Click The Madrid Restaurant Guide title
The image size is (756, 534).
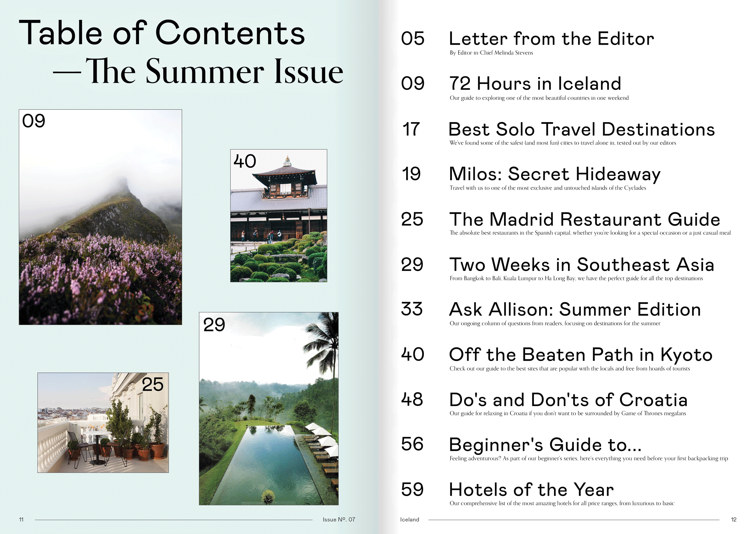pos(585,220)
